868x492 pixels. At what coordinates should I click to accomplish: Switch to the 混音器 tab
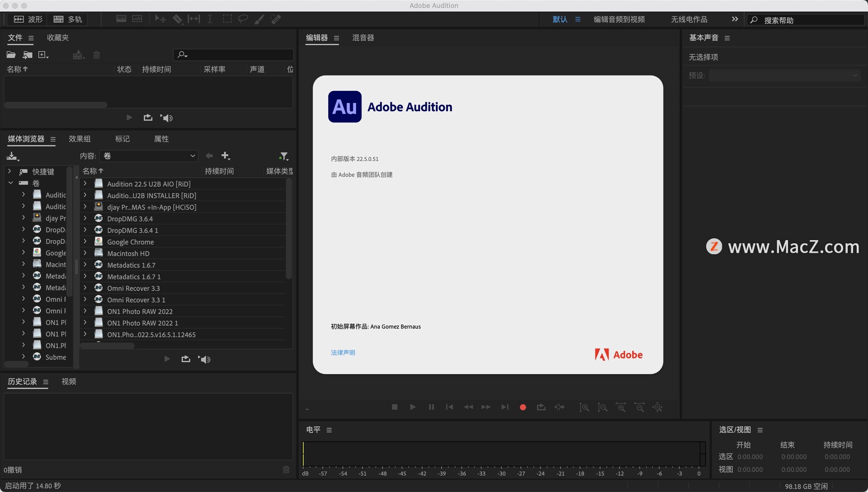pyautogui.click(x=363, y=38)
